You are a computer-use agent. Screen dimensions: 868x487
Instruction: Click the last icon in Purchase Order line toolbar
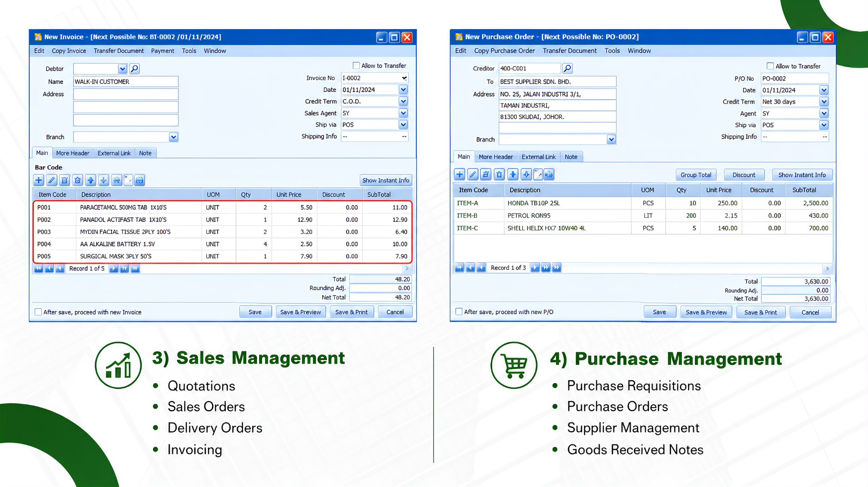tap(549, 174)
